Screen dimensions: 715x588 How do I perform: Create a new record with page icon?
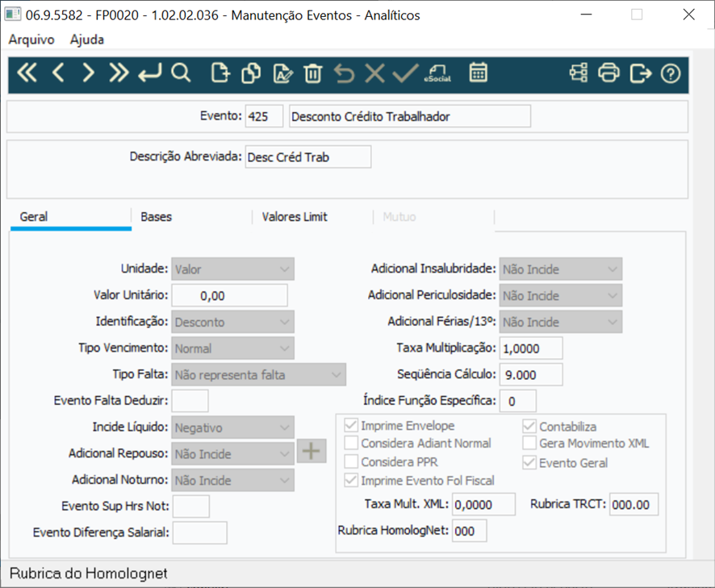[220, 73]
